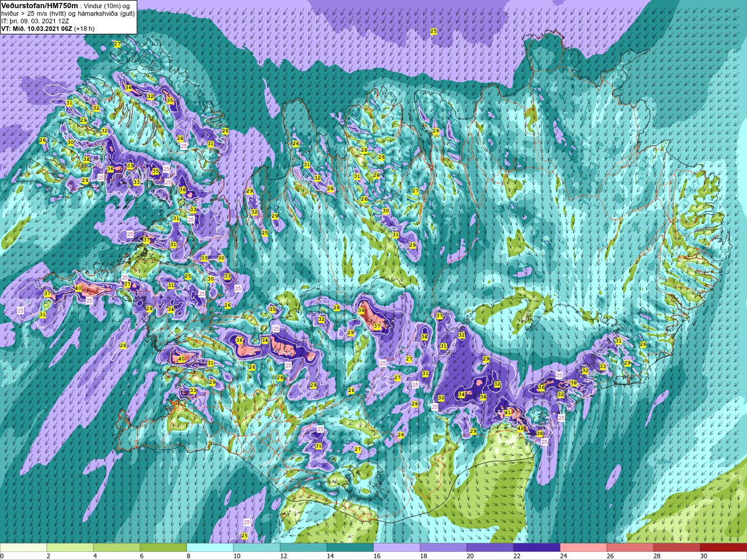Select the color bar tick label 16
The image size is (747, 560).
pyautogui.click(x=377, y=556)
